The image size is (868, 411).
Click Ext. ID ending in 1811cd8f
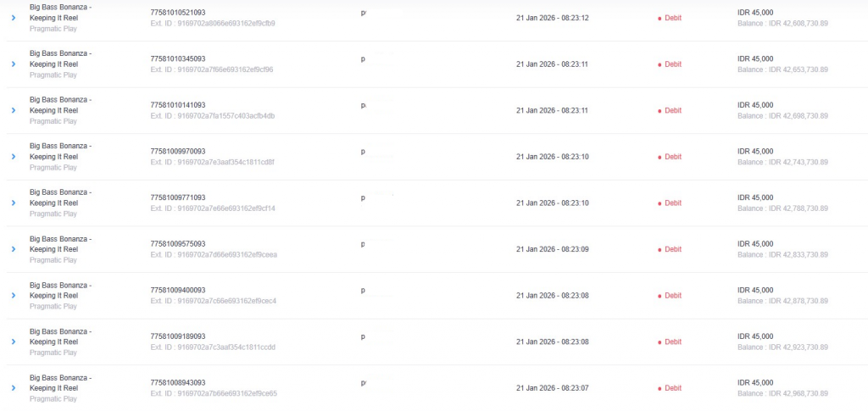click(x=212, y=162)
